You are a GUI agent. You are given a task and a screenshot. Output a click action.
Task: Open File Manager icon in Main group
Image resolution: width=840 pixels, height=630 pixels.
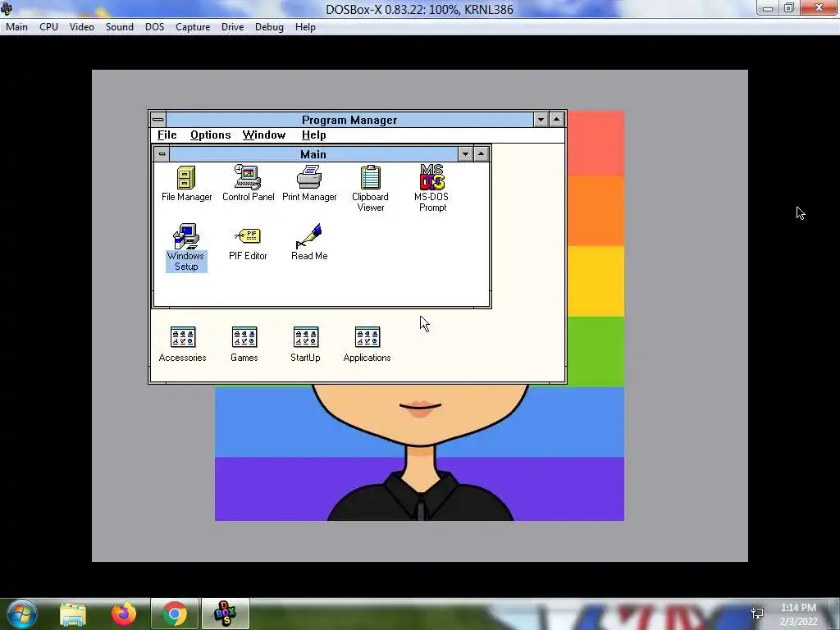click(186, 184)
